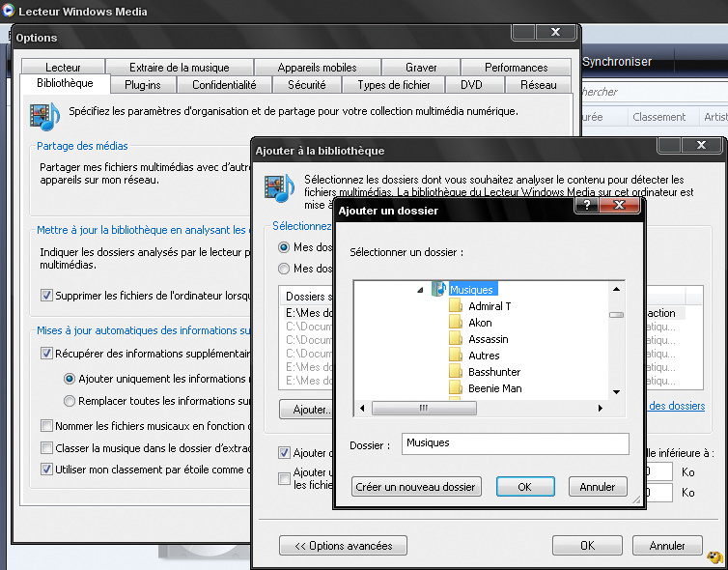Image resolution: width=728 pixels, height=570 pixels.
Task: Click the 'Dossiers s...' column header in the folder list
Action: coord(308,296)
